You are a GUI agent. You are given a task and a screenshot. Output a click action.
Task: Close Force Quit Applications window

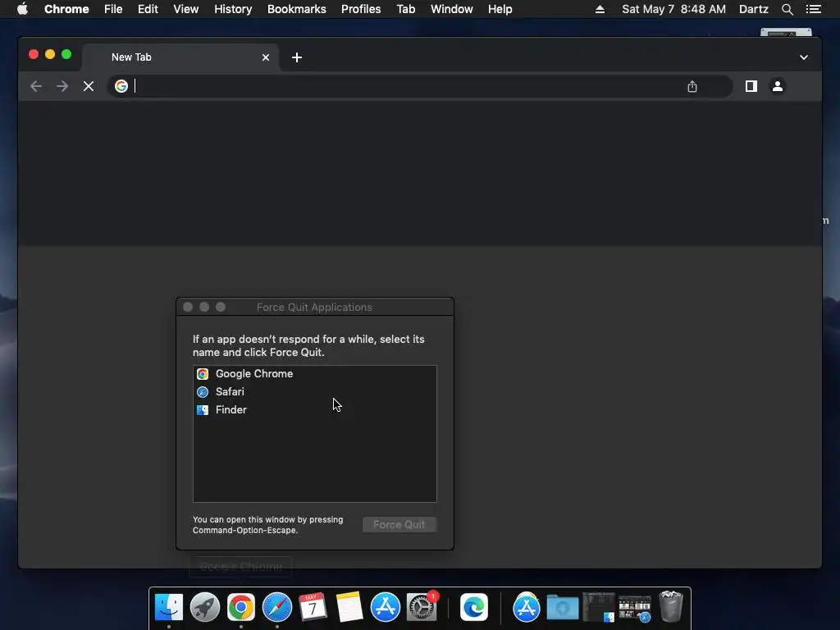click(x=188, y=307)
